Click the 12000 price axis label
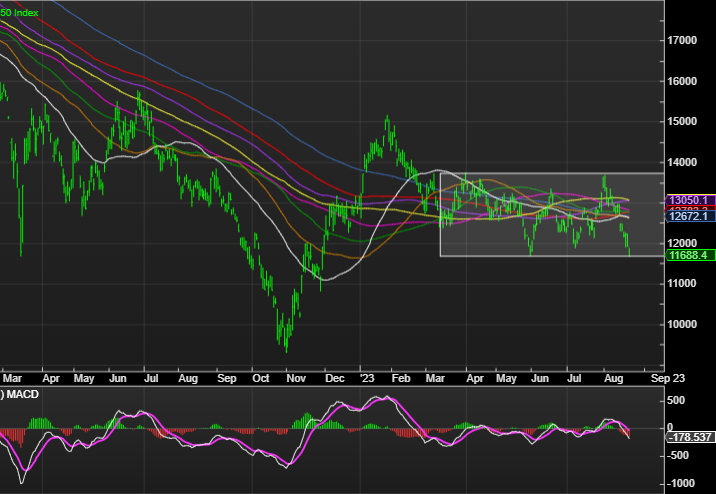 pyautogui.click(x=682, y=243)
